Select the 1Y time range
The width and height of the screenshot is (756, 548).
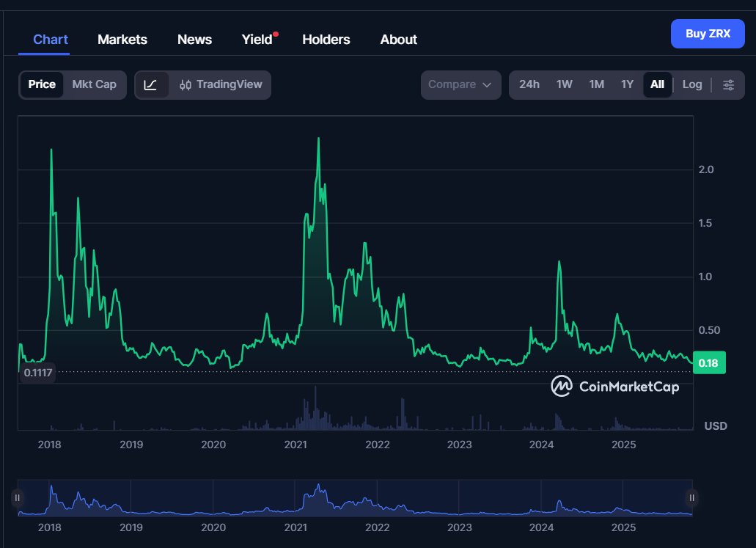point(627,84)
